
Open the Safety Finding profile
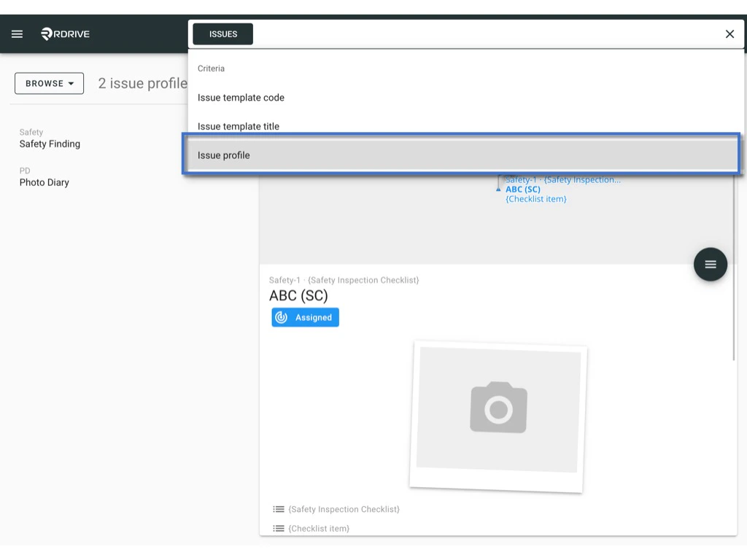click(50, 144)
